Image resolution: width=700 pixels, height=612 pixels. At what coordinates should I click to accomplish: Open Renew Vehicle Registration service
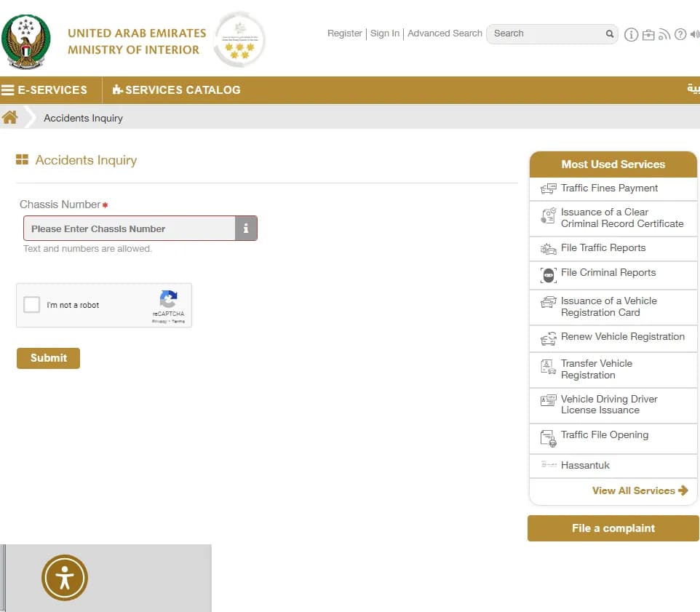coord(622,337)
